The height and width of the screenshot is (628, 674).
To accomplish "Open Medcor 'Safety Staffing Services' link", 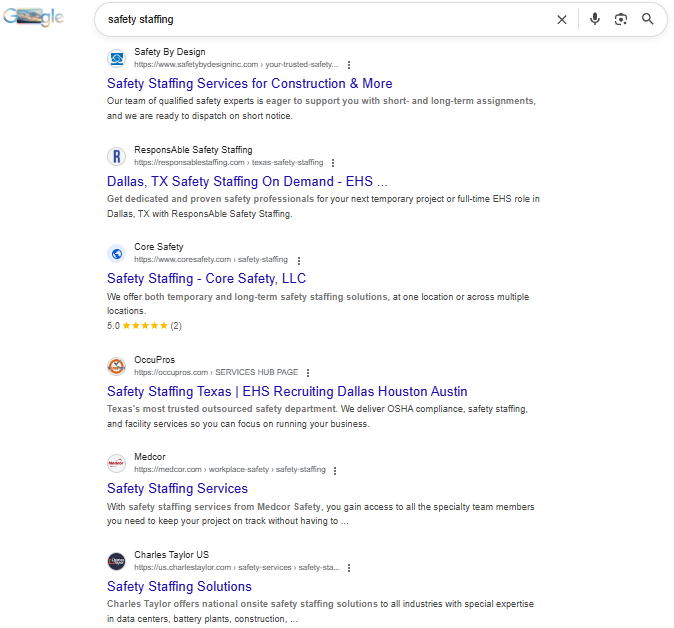I will pyautogui.click(x=178, y=489).
